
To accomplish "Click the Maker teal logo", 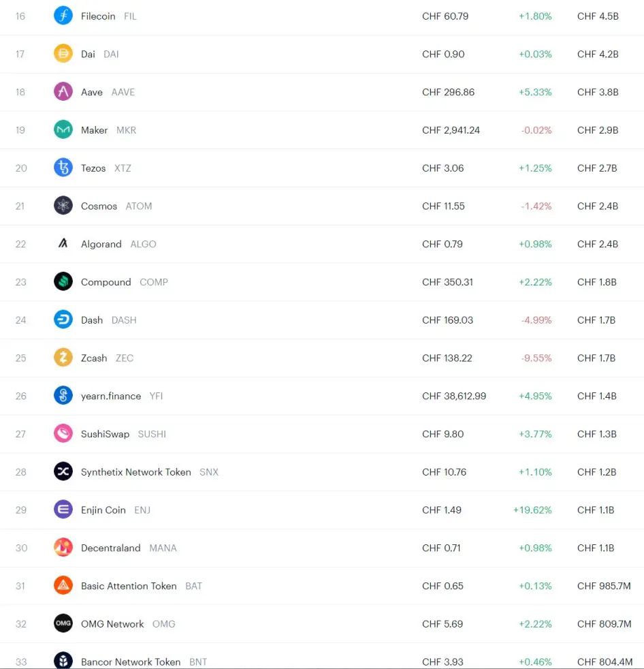I will point(63,129).
